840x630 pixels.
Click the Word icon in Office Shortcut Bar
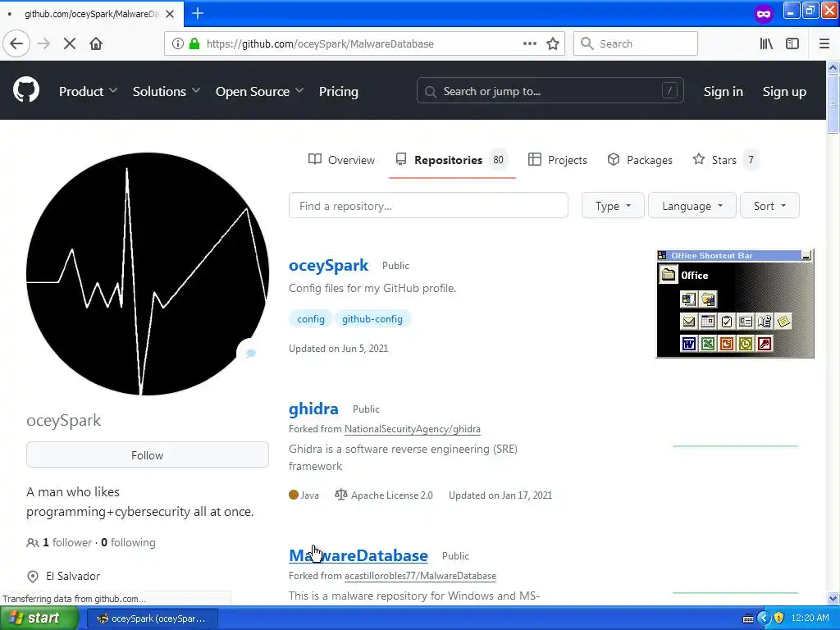[x=689, y=344]
